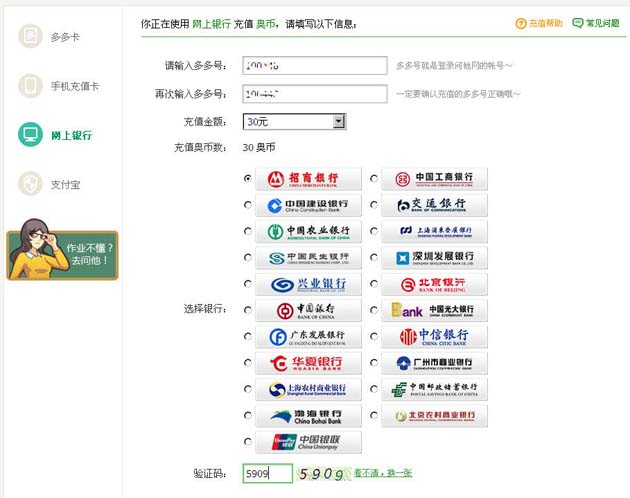Click the China Construction Bank logo
This screenshot has height=498, width=630.
(x=308, y=205)
